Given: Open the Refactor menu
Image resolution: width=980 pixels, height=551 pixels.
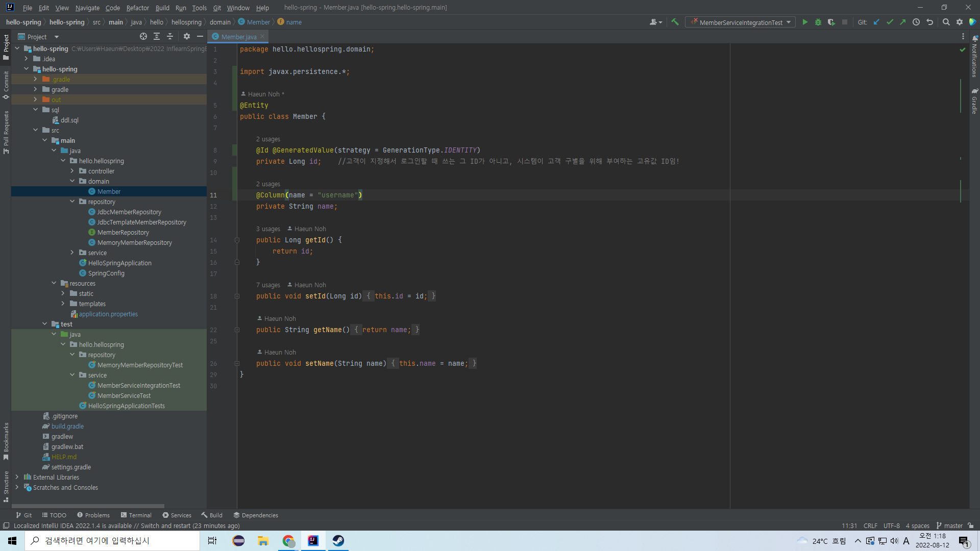Looking at the screenshot, I should click(x=138, y=8).
